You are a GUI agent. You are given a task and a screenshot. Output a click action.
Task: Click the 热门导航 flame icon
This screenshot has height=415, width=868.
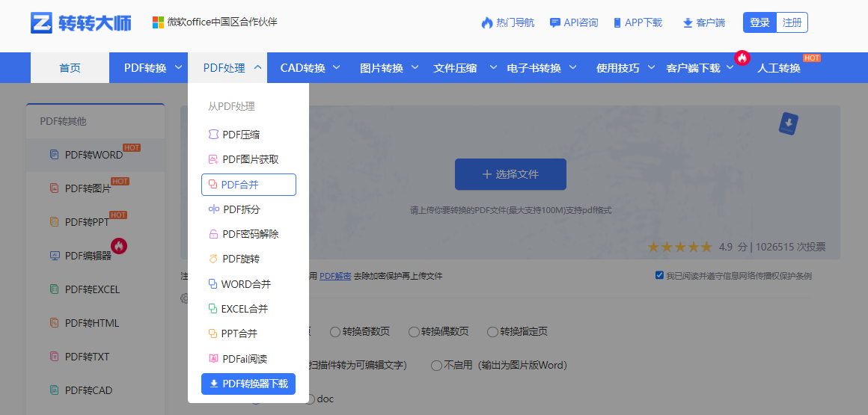[486, 22]
